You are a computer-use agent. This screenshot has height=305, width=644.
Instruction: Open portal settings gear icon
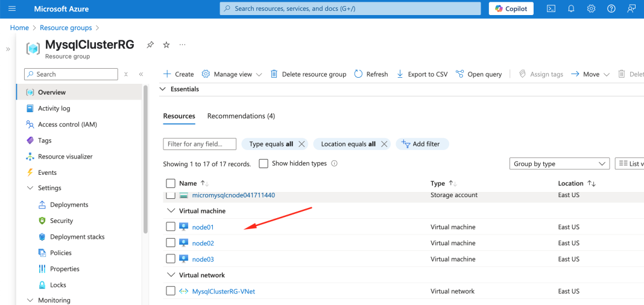pos(591,8)
